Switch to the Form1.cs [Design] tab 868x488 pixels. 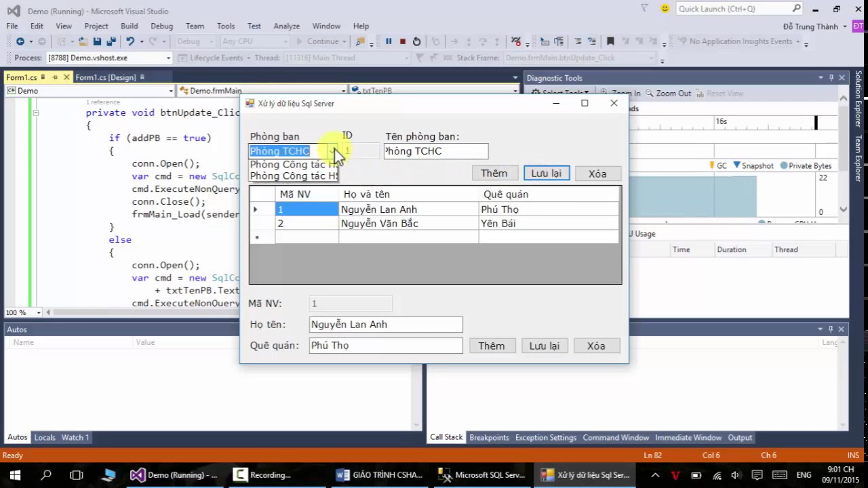[105, 77]
